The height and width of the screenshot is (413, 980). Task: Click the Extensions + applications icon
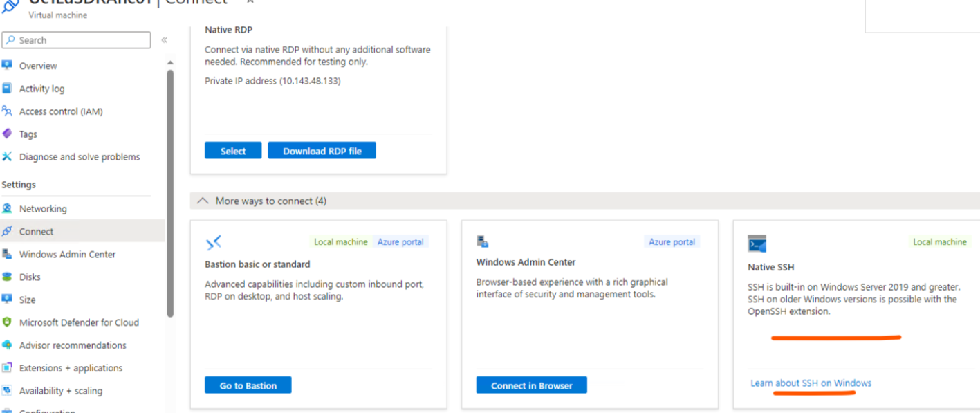(x=7, y=367)
